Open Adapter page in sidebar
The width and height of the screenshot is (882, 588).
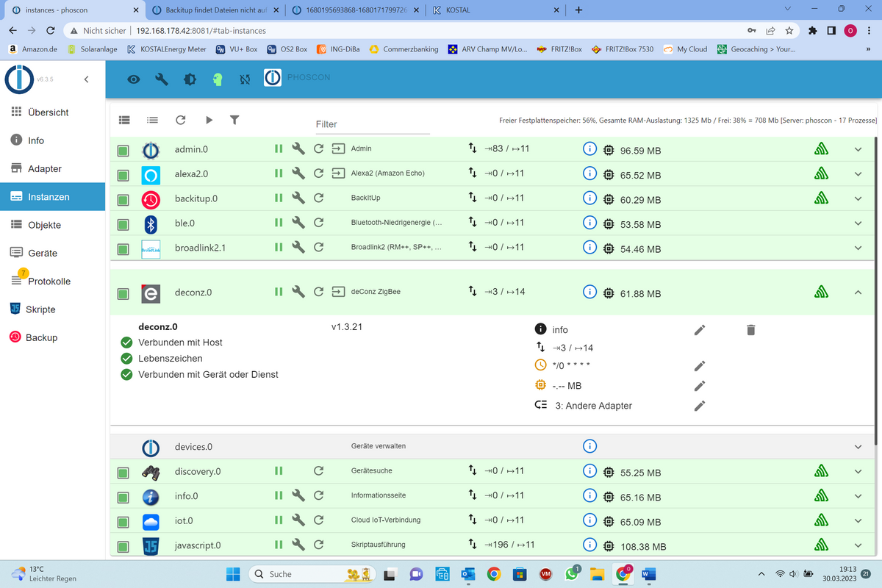(52, 168)
